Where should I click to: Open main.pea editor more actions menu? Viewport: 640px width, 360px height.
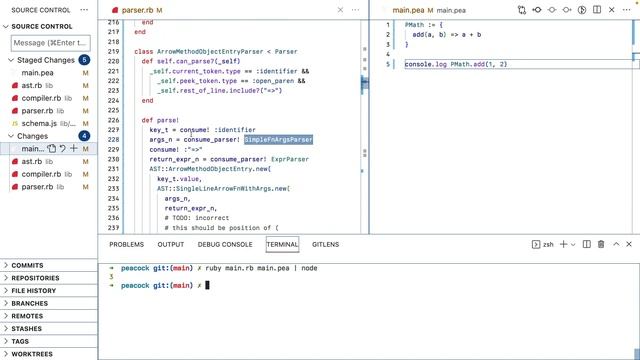point(627,10)
